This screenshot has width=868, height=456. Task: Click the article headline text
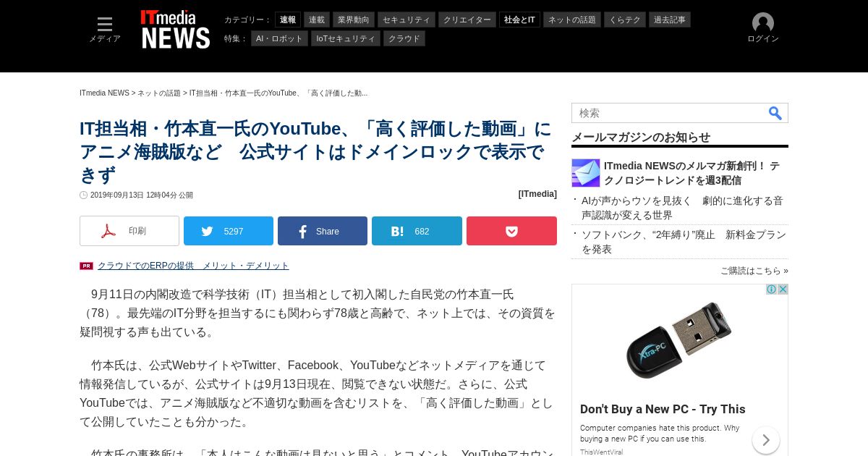(315, 152)
